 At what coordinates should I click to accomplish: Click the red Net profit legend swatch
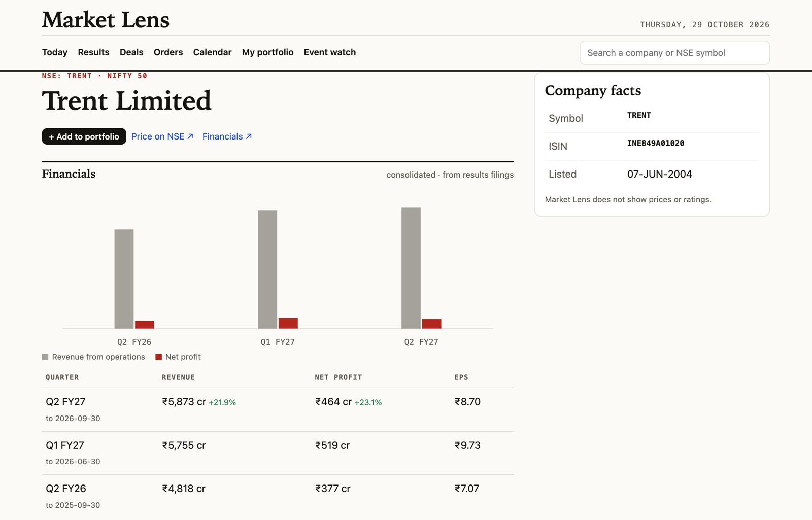coord(158,357)
